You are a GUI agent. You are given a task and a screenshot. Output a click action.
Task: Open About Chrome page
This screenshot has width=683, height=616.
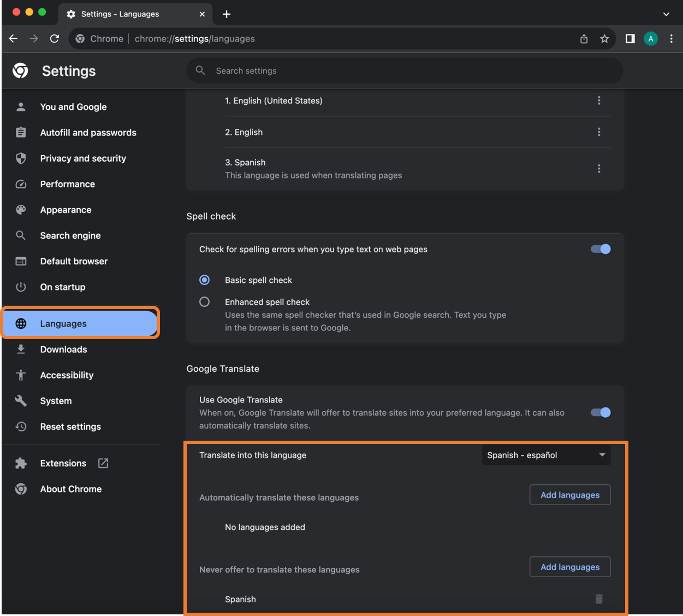71,489
